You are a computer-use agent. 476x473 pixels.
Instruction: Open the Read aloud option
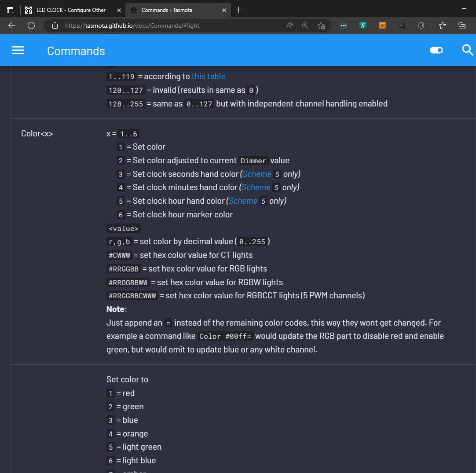coord(289,26)
